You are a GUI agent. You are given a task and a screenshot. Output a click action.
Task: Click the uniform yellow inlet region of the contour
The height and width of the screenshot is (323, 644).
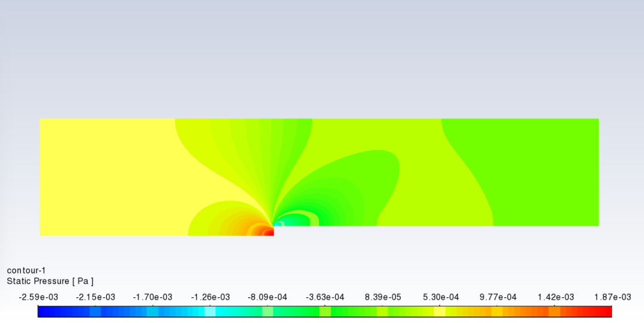tap(107, 177)
